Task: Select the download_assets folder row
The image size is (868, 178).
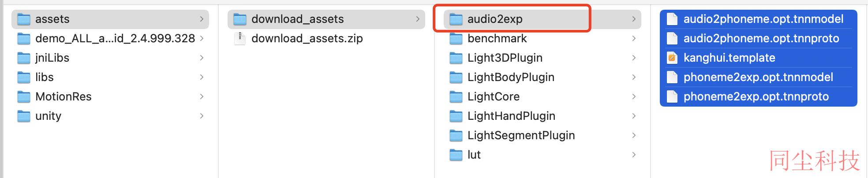Action: pyautogui.click(x=326, y=19)
